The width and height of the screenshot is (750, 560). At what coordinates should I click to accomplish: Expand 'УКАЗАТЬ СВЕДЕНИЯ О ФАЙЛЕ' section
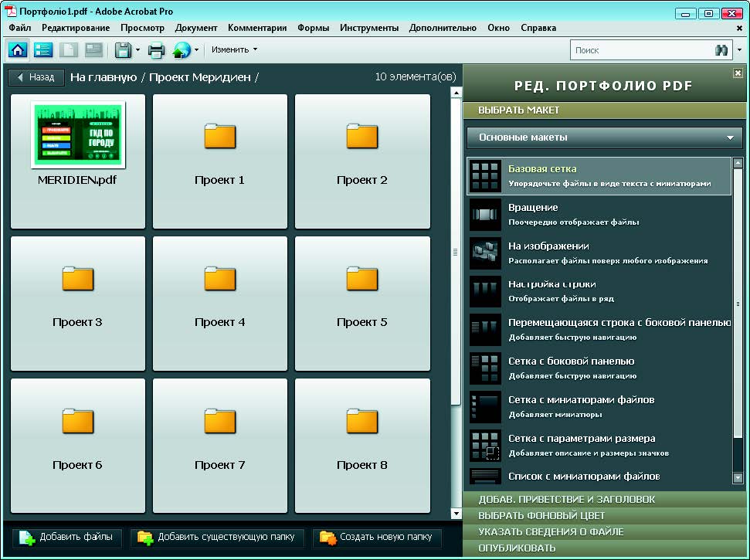tap(604, 531)
